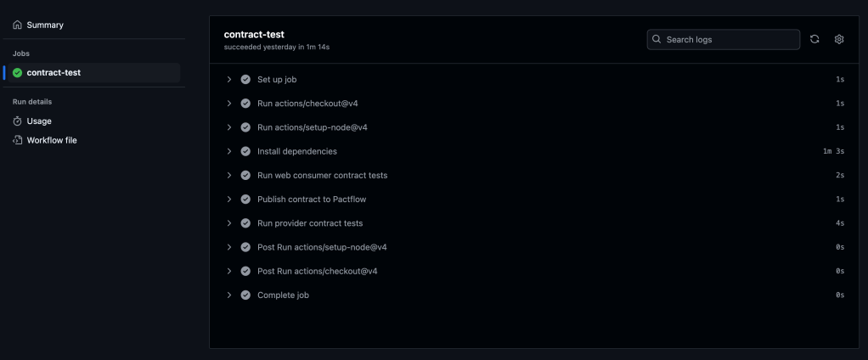The height and width of the screenshot is (360, 868).
Task: Select the contract-test job
Action: click(54, 73)
